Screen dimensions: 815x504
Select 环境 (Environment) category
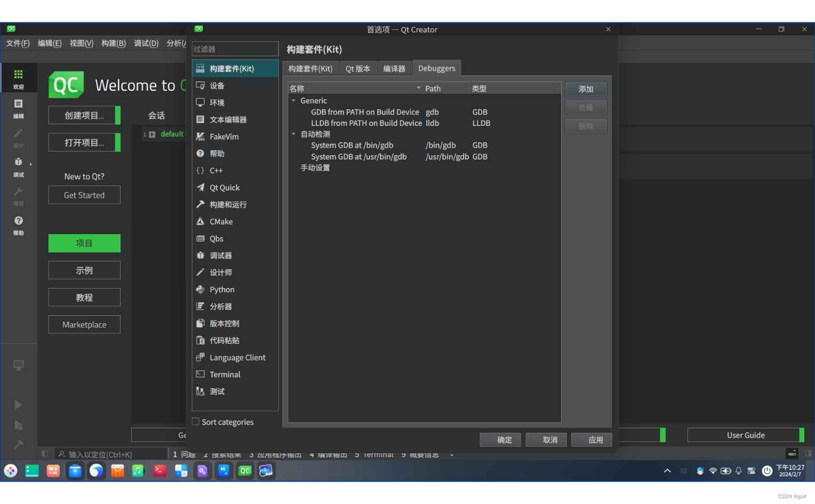coord(235,103)
